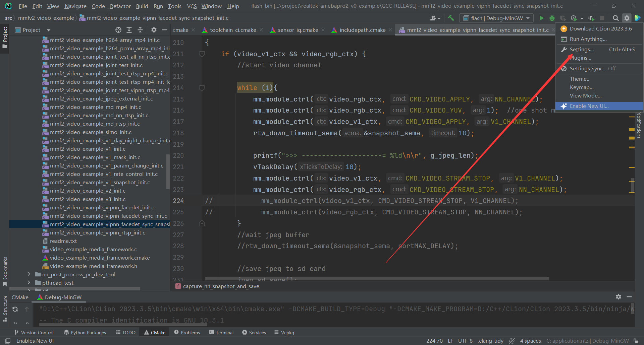This screenshot has height=345, width=644.
Task: Open the Tools menu
Action: click(x=174, y=6)
